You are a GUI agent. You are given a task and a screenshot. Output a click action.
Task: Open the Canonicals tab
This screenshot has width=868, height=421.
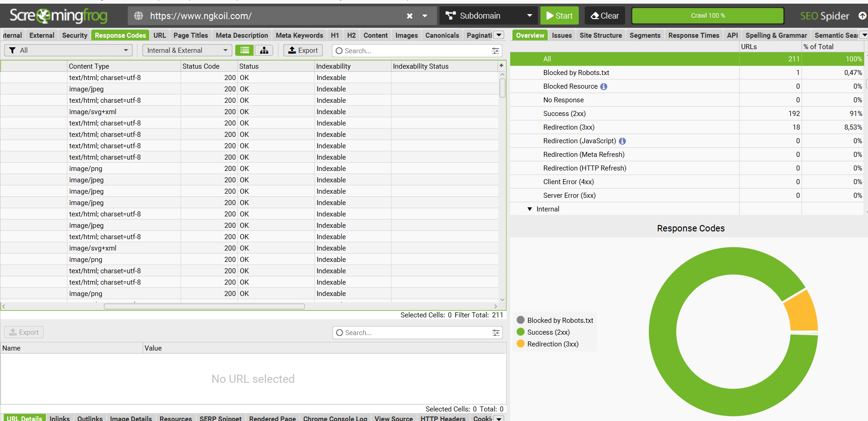[x=442, y=35]
